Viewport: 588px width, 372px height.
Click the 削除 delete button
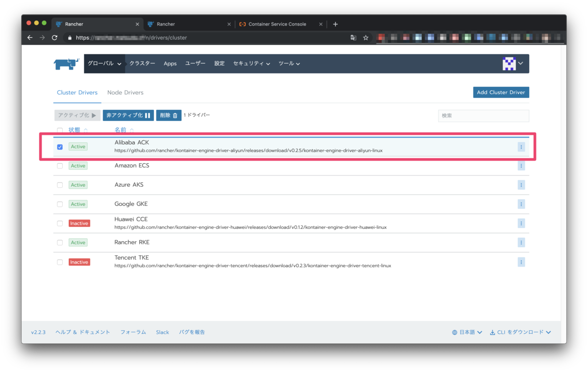[x=169, y=115]
